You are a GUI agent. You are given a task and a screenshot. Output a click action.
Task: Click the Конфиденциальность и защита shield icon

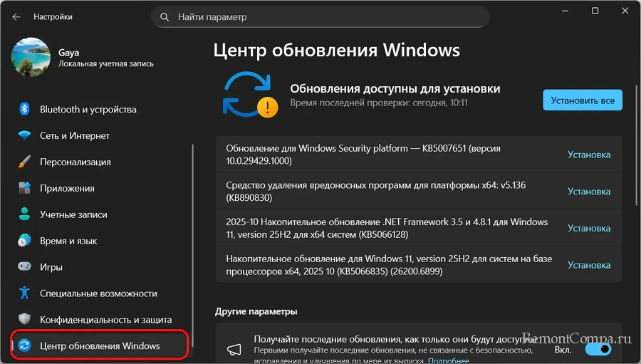coord(25,320)
